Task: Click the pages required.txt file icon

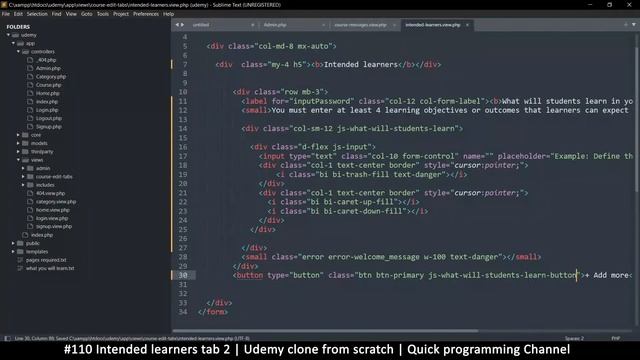Action: click(x=20, y=260)
